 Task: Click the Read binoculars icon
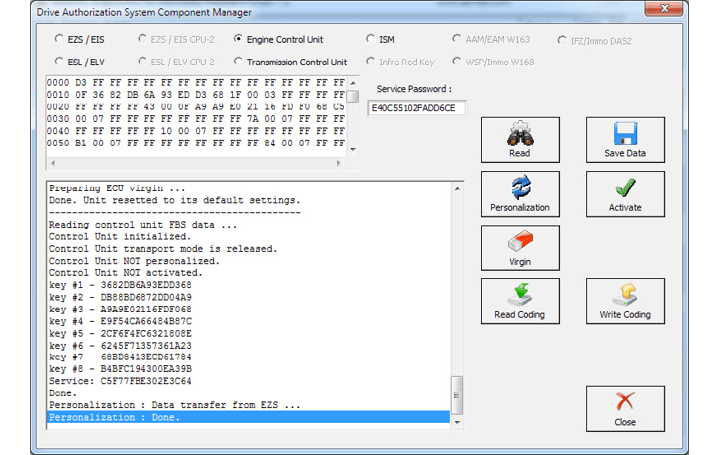[520, 135]
